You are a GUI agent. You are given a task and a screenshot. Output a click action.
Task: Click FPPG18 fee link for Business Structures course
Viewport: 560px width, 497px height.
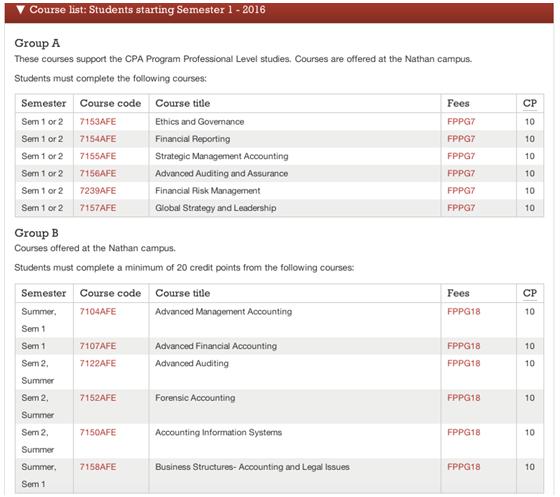pos(464,467)
